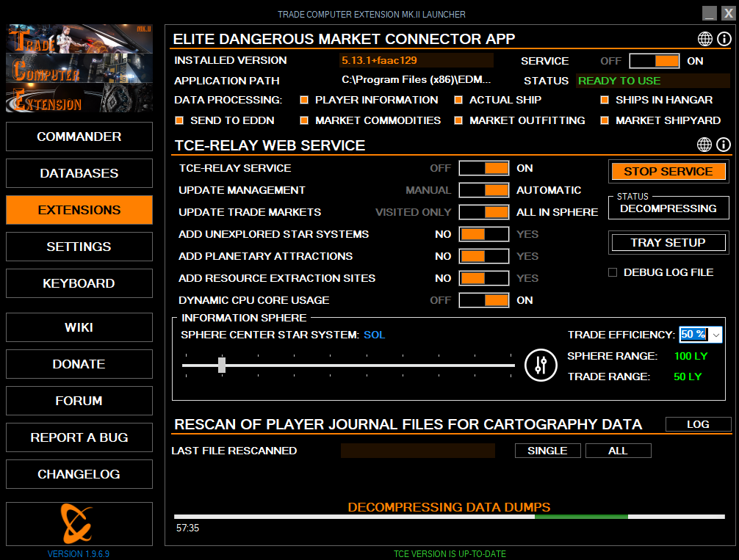
Task: Click the Stop Service button
Action: pyautogui.click(x=668, y=172)
